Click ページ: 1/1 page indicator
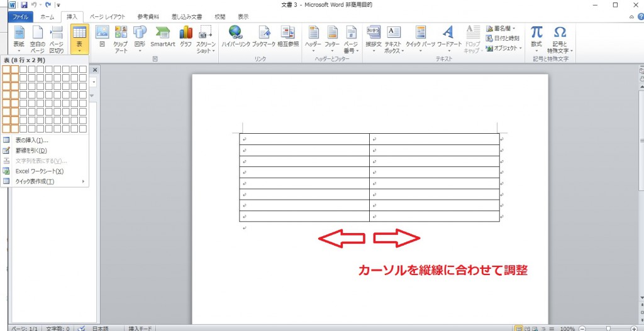The width and height of the screenshot is (644, 331). pos(25,328)
